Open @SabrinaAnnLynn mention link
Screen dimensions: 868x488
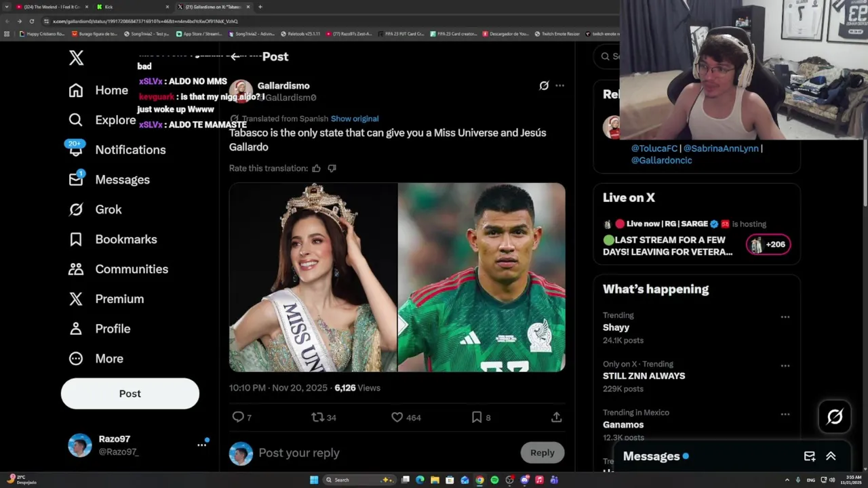pos(721,148)
